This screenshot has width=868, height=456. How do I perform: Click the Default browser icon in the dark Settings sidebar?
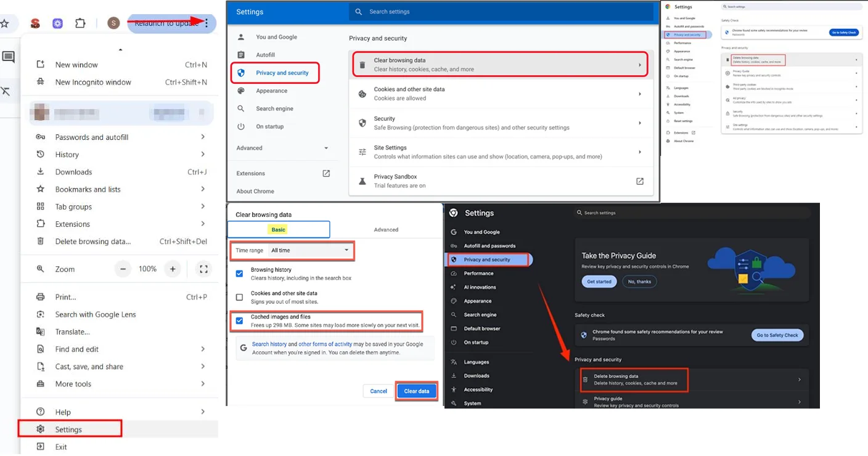tap(454, 328)
